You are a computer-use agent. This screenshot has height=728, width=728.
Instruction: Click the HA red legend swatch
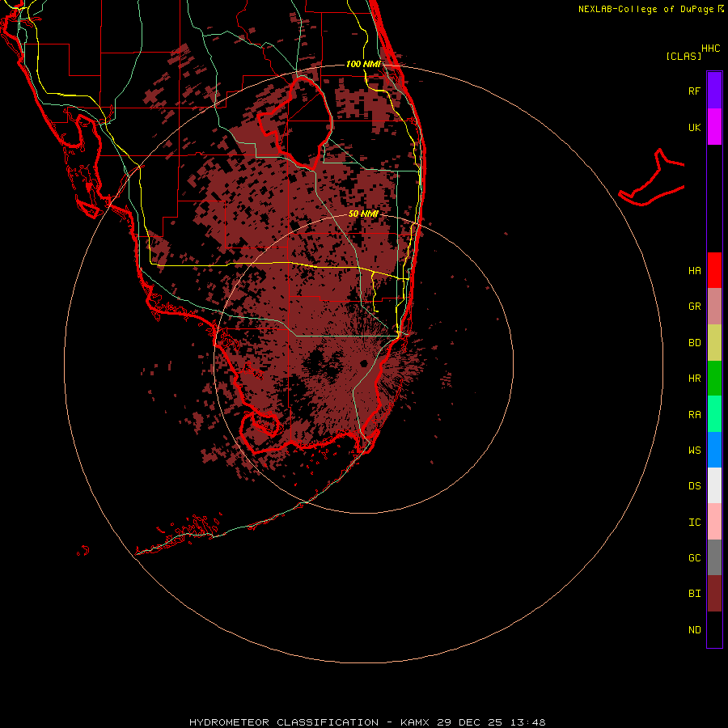click(x=714, y=270)
